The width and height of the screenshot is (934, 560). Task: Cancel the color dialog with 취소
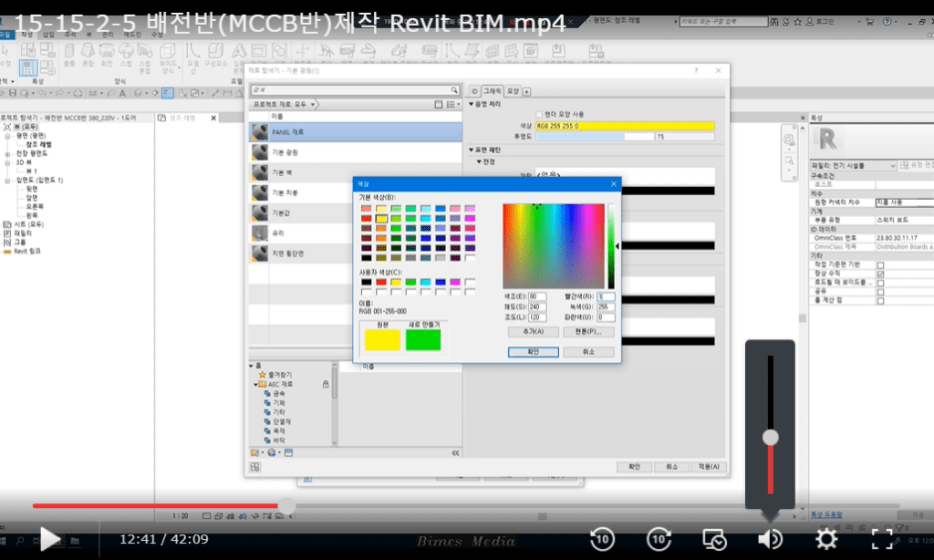588,352
